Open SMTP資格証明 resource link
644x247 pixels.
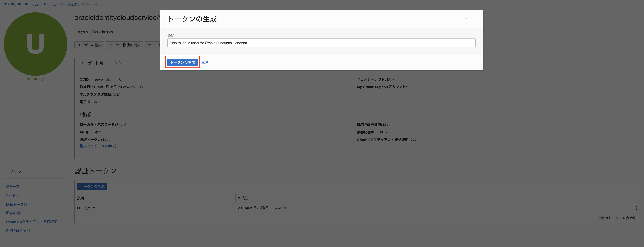[18, 231]
